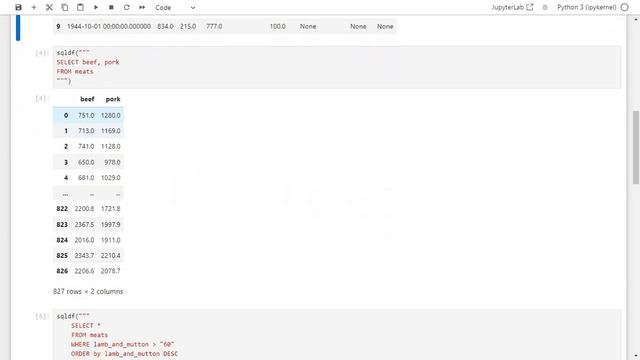This screenshot has height=360, width=640.
Task: Click the debugger bug icon
Action: tap(545, 7)
